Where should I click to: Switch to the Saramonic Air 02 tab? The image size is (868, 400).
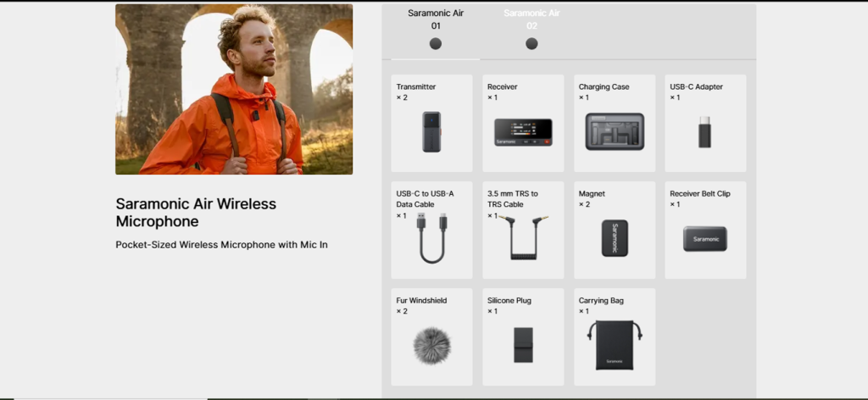531,31
